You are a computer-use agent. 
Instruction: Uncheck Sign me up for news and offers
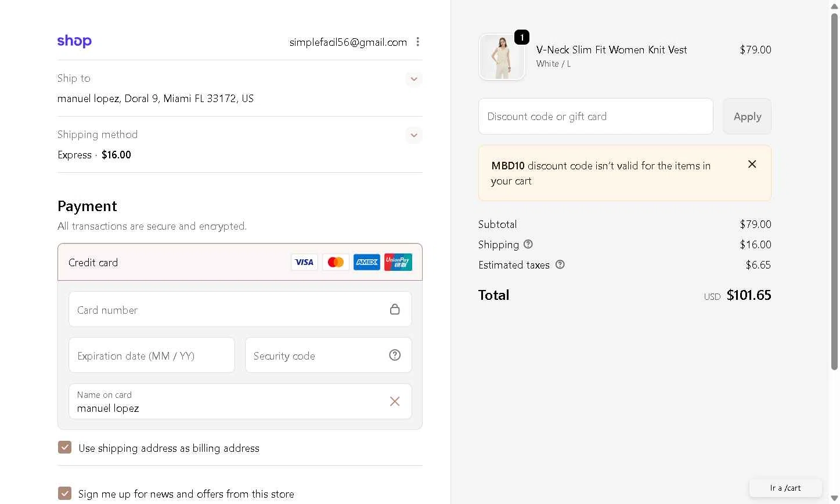tap(65, 493)
